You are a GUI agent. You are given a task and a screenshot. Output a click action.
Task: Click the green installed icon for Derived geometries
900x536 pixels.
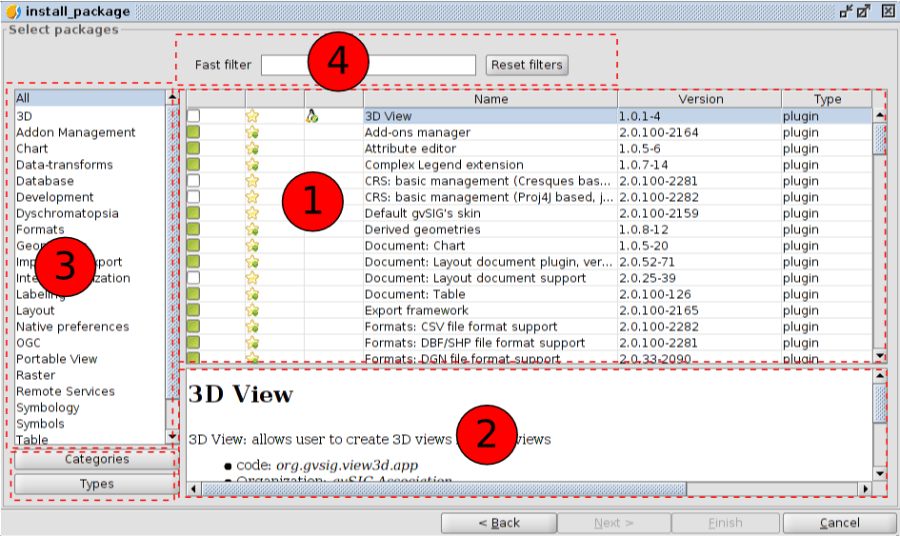(194, 229)
